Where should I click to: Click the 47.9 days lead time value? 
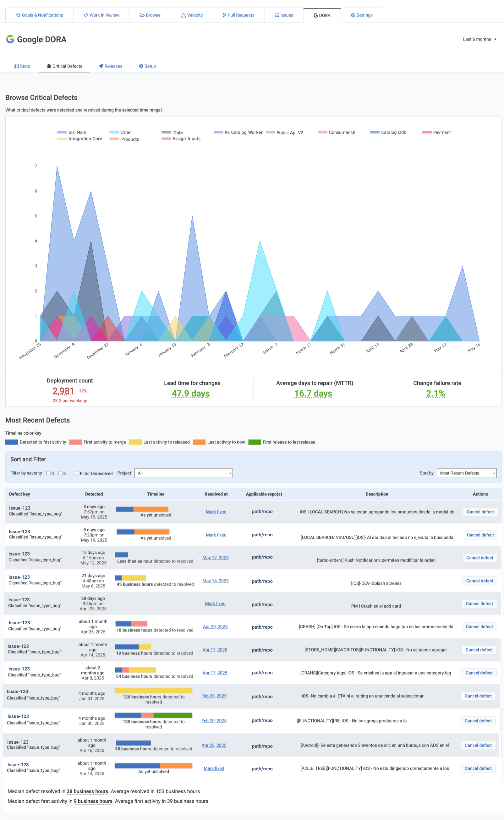pos(191,394)
